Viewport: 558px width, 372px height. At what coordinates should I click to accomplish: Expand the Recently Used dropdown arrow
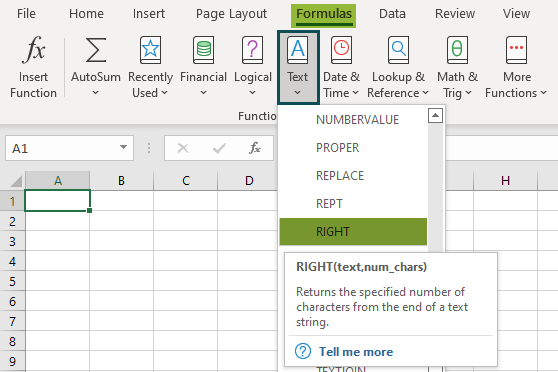coord(164,93)
